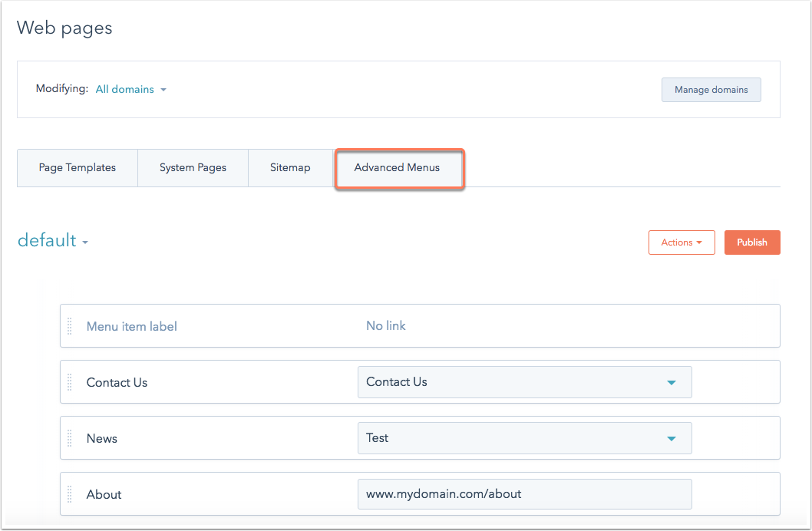Click drag handle beside About row
The width and height of the screenshot is (812, 531).
click(x=70, y=493)
